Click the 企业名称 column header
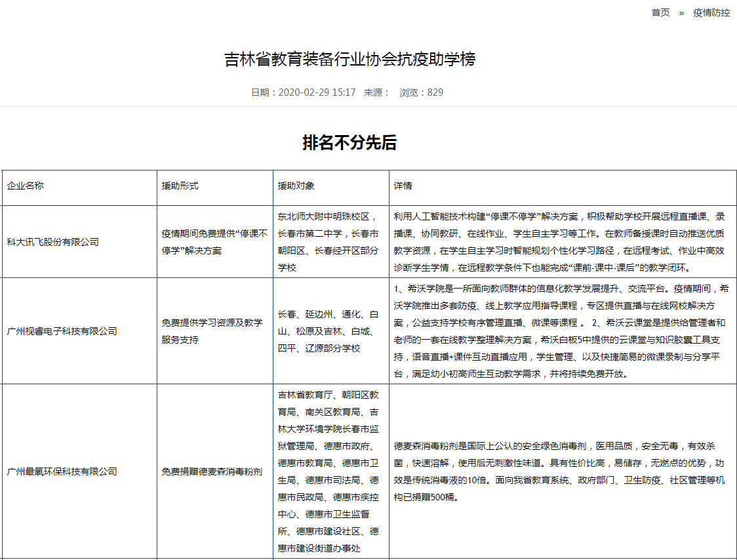737x560 pixels. (28, 186)
